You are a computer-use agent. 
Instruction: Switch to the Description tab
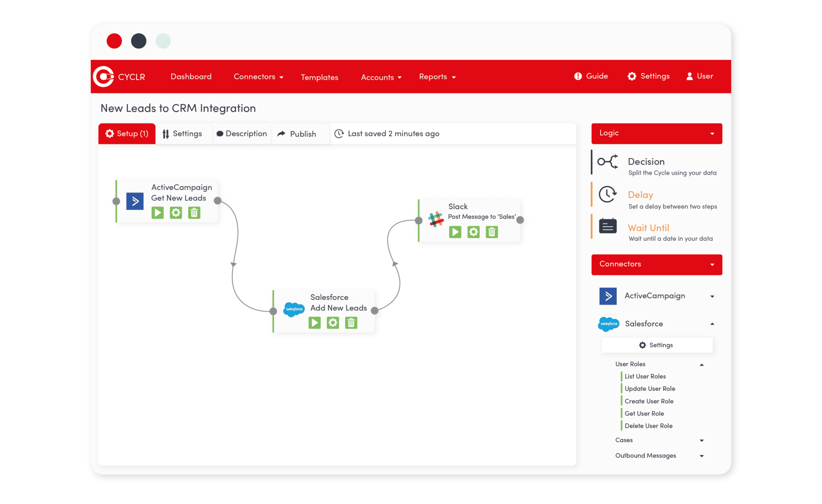[242, 134]
